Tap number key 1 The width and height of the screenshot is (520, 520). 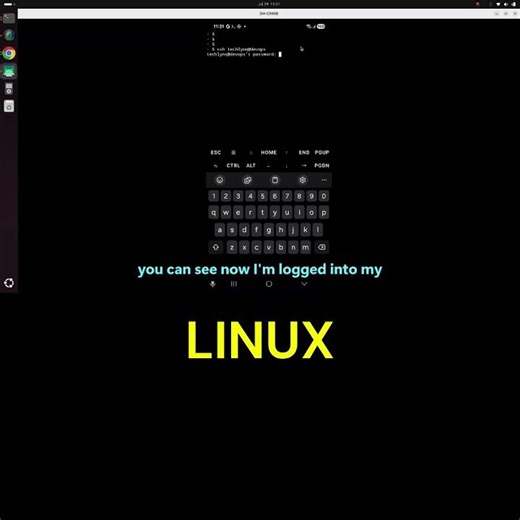214,196
